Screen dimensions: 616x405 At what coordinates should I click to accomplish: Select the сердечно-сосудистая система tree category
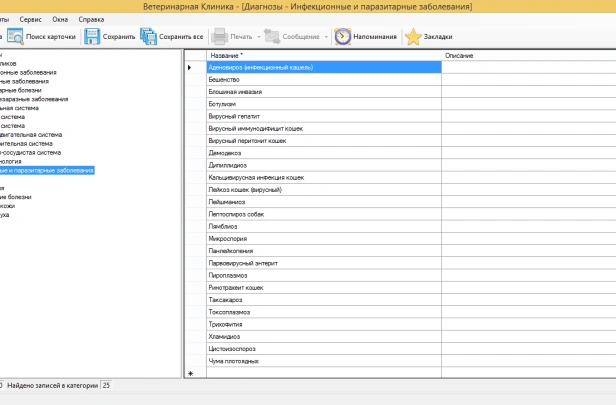pyautogui.click(x=30, y=152)
